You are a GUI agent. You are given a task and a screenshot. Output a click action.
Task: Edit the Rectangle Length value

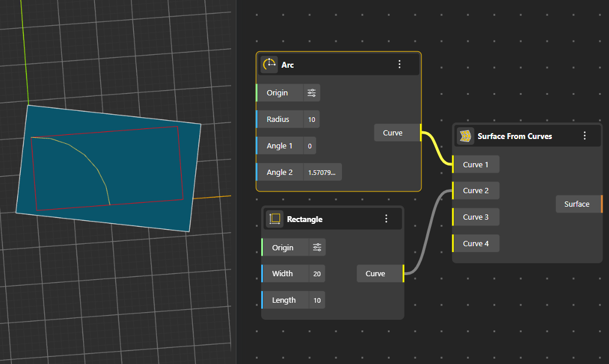point(317,300)
